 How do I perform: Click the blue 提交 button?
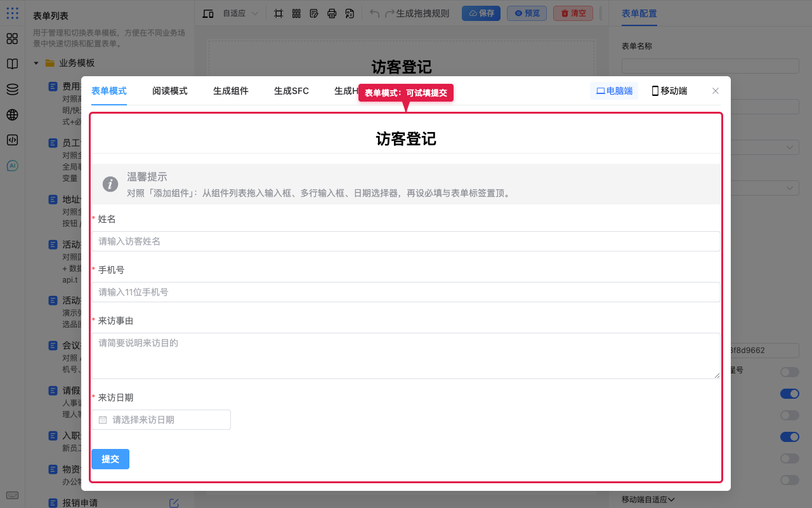[110, 459]
